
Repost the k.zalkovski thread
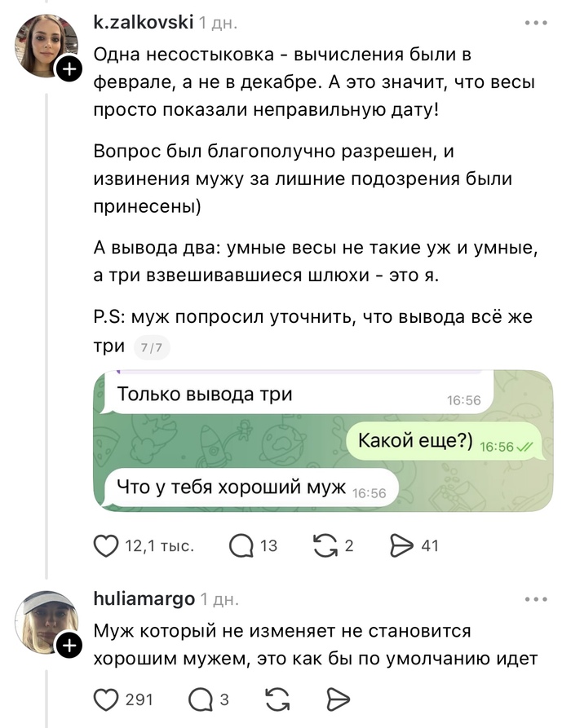[x=325, y=545]
